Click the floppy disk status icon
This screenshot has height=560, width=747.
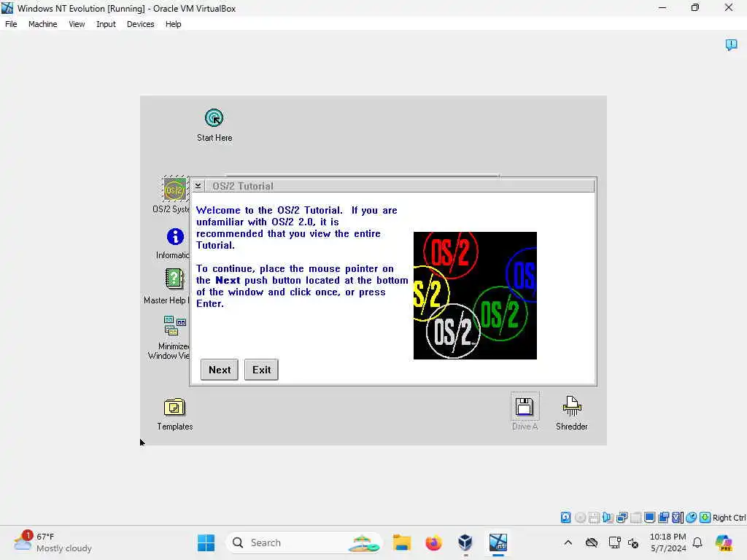click(x=594, y=517)
